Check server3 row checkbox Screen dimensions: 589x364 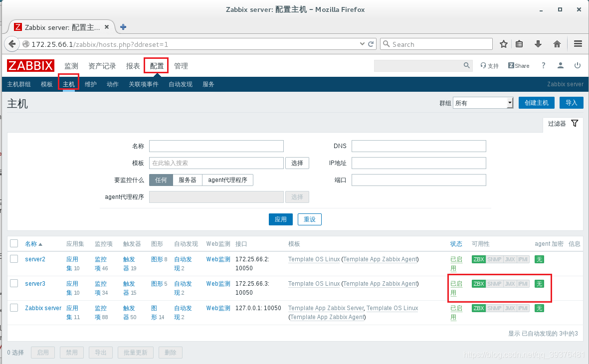(14, 283)
